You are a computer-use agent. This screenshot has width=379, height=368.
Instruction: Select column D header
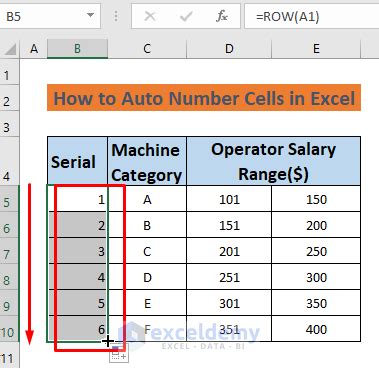click(229, 49)
